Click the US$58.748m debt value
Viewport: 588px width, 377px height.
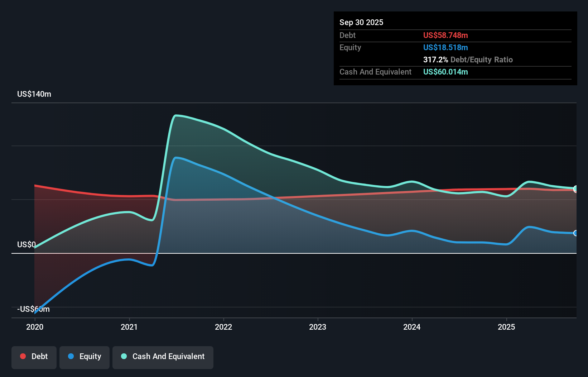coord(445,35)
